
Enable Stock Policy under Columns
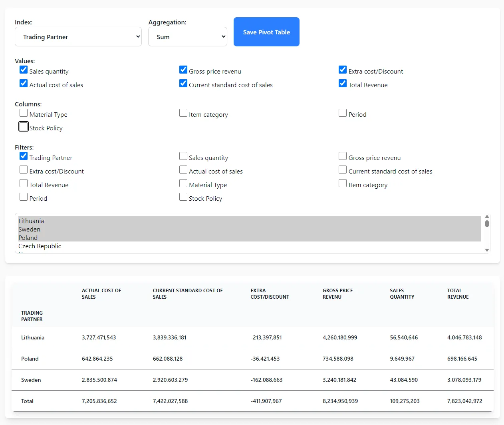pyautogui.click(x=24, y=127)
